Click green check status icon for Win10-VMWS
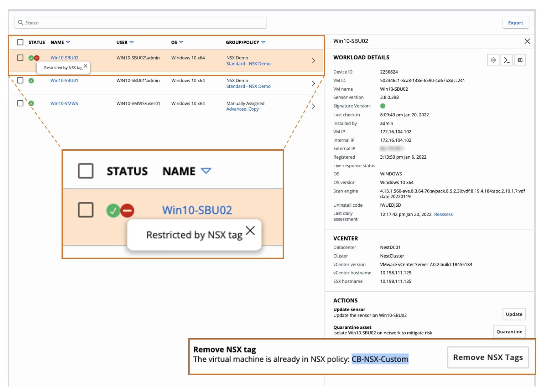This screenshot has height=392, width=547. click(31, 104)
